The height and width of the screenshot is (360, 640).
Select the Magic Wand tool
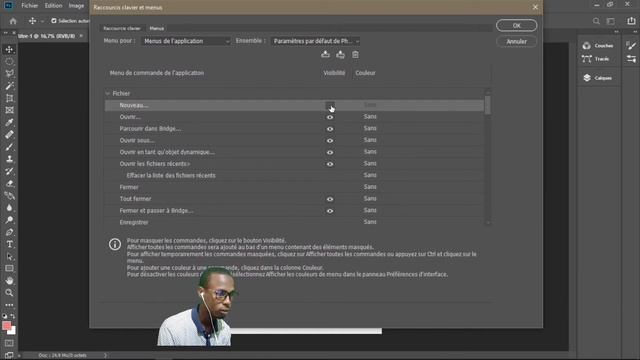point(9,86)
